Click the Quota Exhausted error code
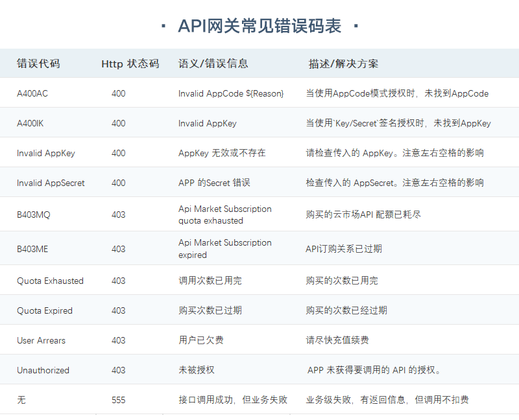 (x=50, y=281)
